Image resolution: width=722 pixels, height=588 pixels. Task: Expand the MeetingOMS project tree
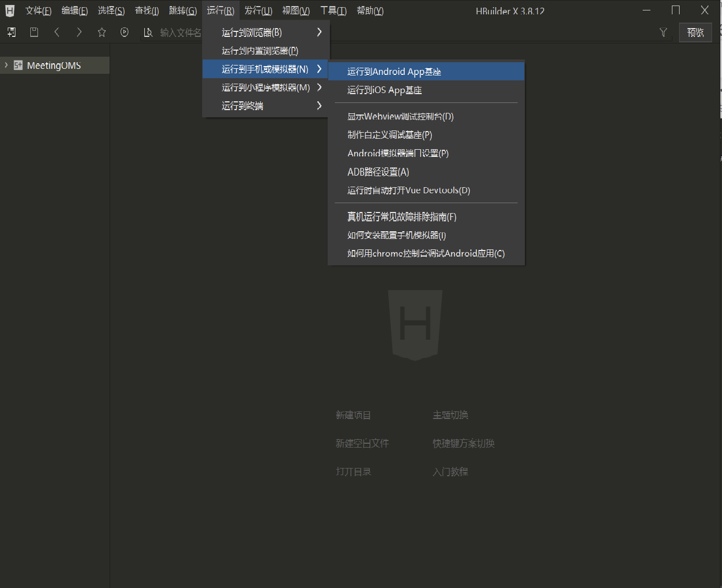pyautogui.click(x=6, y=65)
